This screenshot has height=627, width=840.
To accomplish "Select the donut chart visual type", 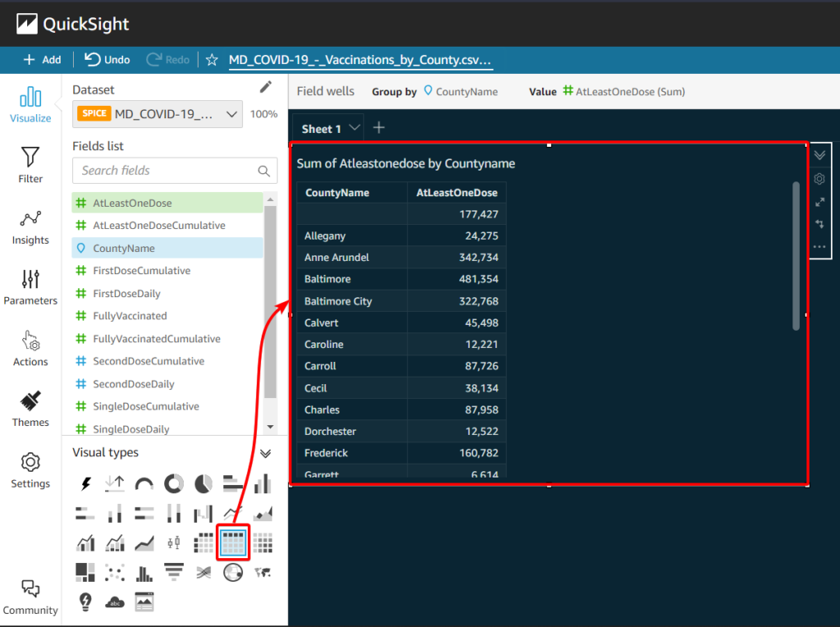I will tap(174, 483).
